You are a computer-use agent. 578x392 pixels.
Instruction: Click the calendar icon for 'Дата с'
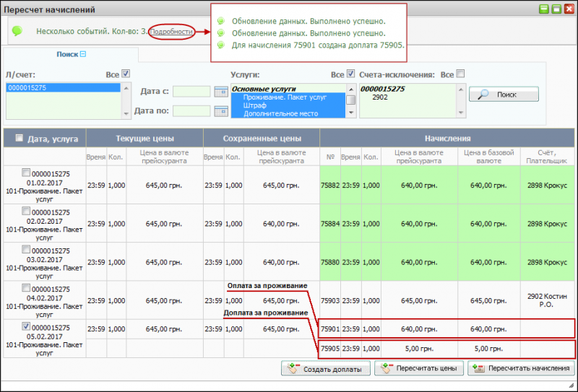click(x=221, y=92)
